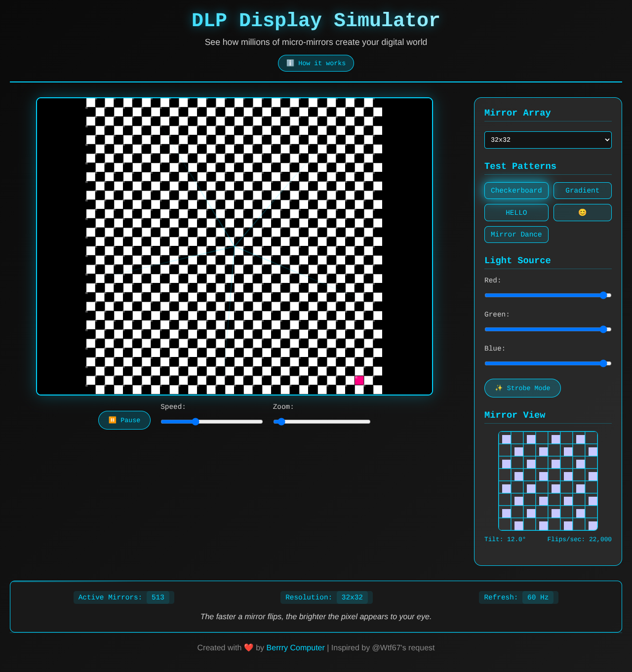The image size is (632, 672).
Task: Activate Strobe Mode with sparkle icon
Action: 522,388
